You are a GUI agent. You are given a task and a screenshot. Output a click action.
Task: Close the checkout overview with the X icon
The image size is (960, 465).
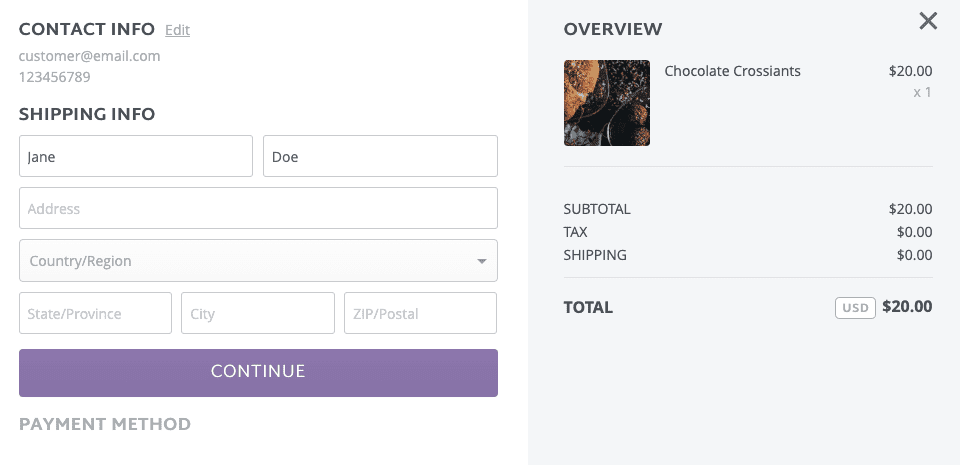[928, 21]
